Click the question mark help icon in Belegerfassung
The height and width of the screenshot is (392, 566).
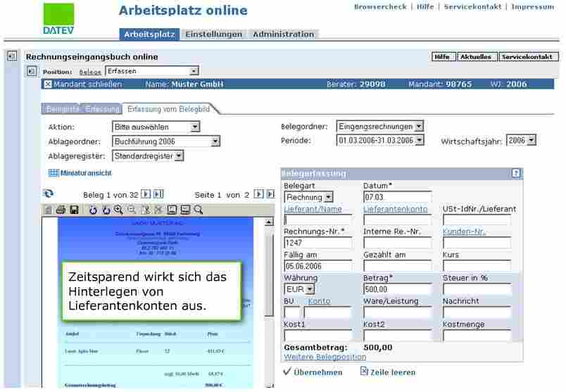[x=516, y=173]
